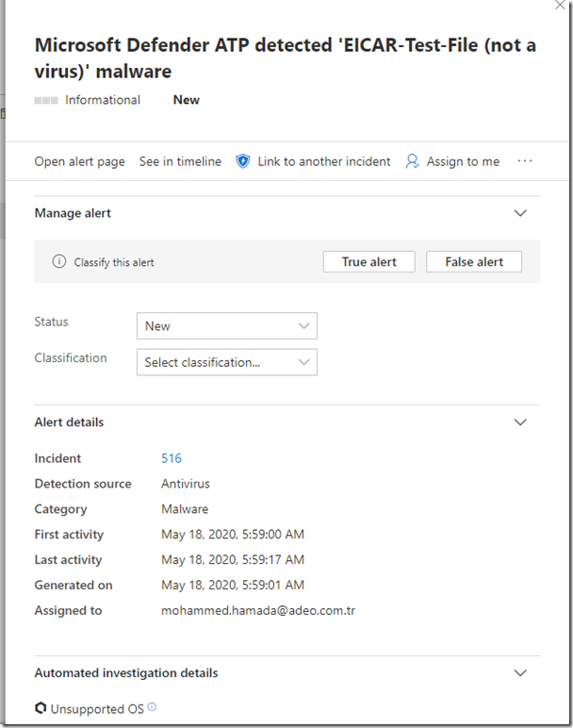Screen dimensions: 573x728
Task: Click the Informational severity label
Action: [x=103, y=100]
